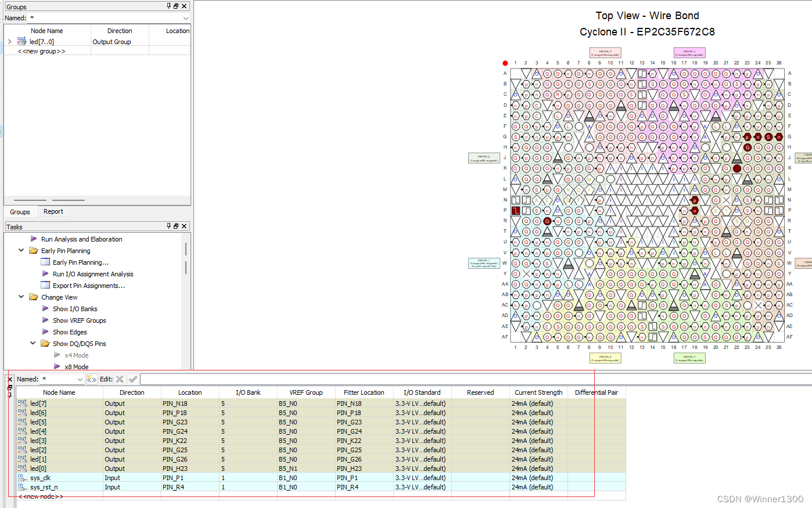812x508 pixels.
Task: Click the play icon for Run Analysis and Elaboration
Action: pos(34,239)
